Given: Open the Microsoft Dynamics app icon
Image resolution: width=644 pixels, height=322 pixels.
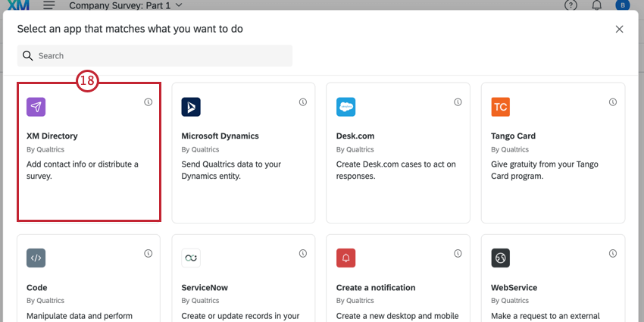Looking at the screenshot, I should (191, 107).
